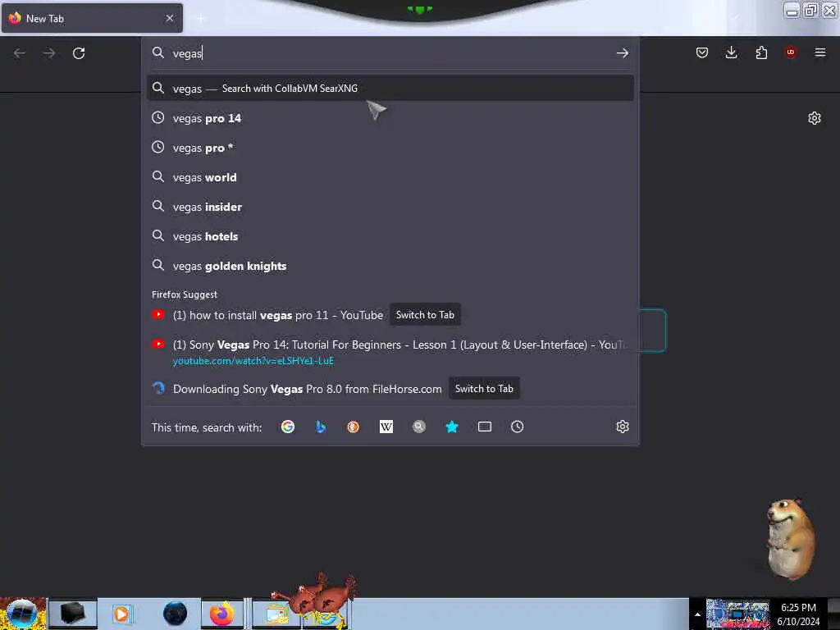Search bookmarks with the star icon
This screenshot has height=630, width=840.
452,427
